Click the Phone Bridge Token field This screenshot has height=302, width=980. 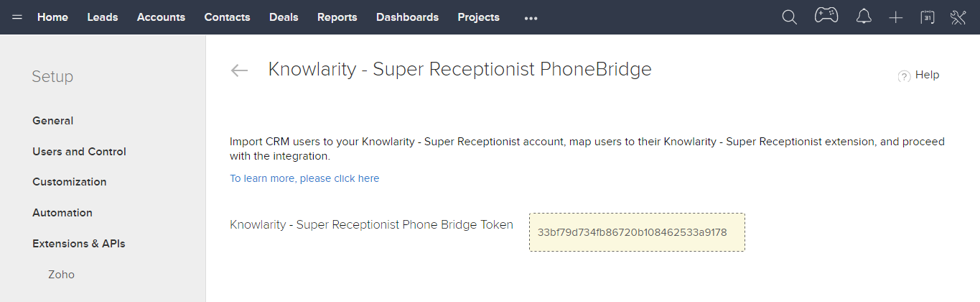(637, 232)
